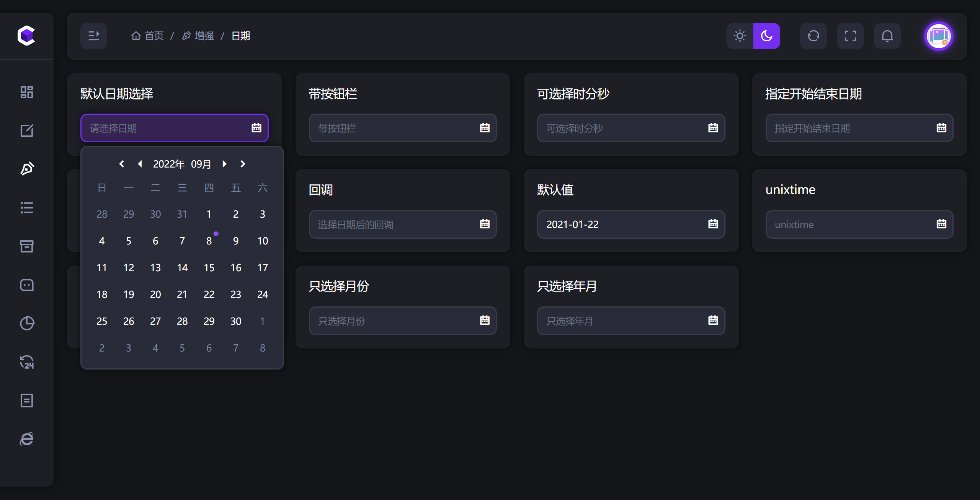Image resolution: width=980 pixels, height=500 pixels.
Task: Select the pen-shaped enhanced features icon in sidebar
Action: pos(26,168)
